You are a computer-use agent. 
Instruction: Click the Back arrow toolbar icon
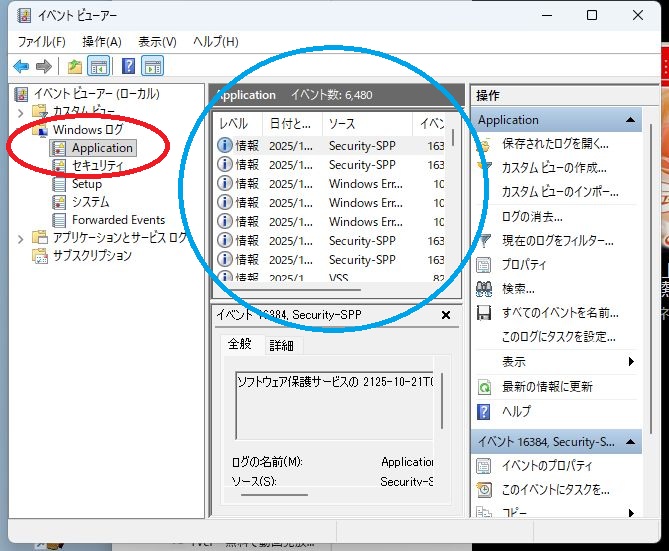[x=21, y=67]
